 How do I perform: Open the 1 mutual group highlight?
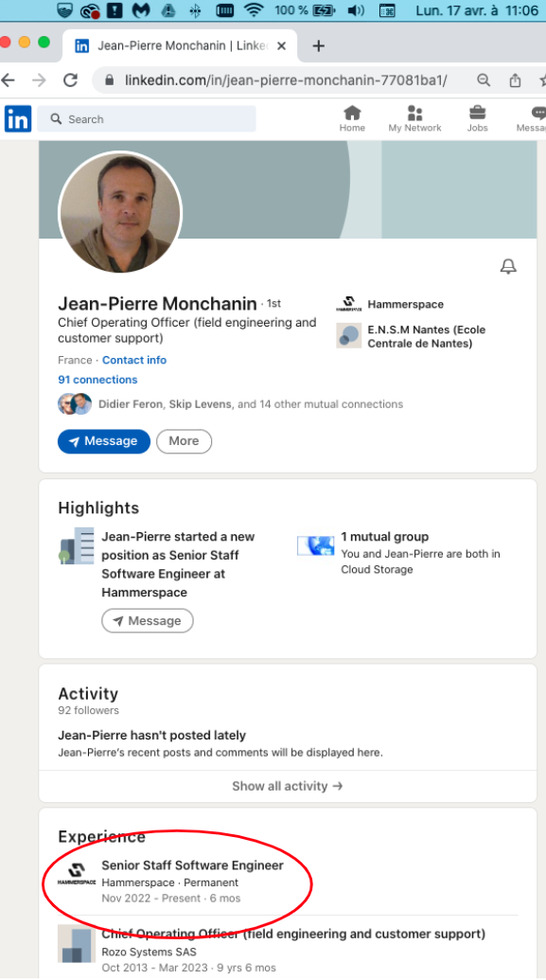(x=385, y=536)
